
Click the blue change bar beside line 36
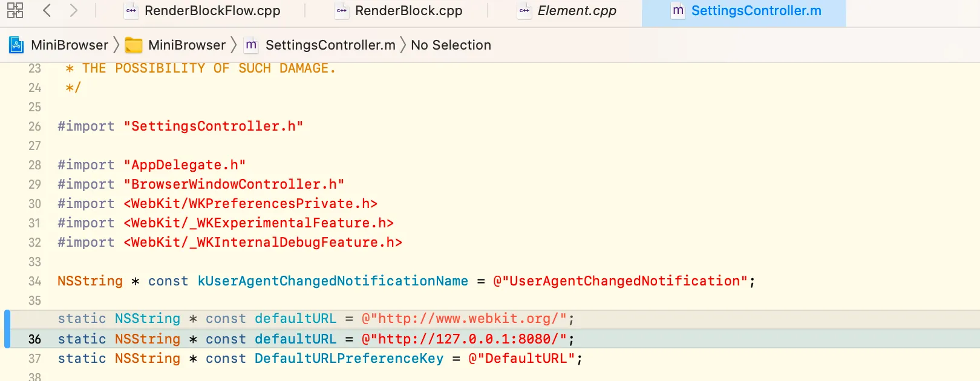click(7, 329)
